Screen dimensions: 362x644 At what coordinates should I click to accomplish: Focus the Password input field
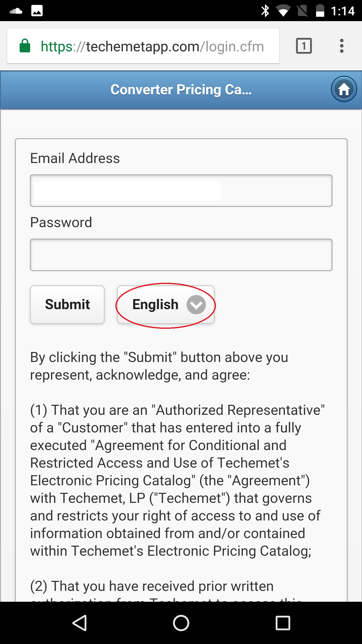click(181, 255)
